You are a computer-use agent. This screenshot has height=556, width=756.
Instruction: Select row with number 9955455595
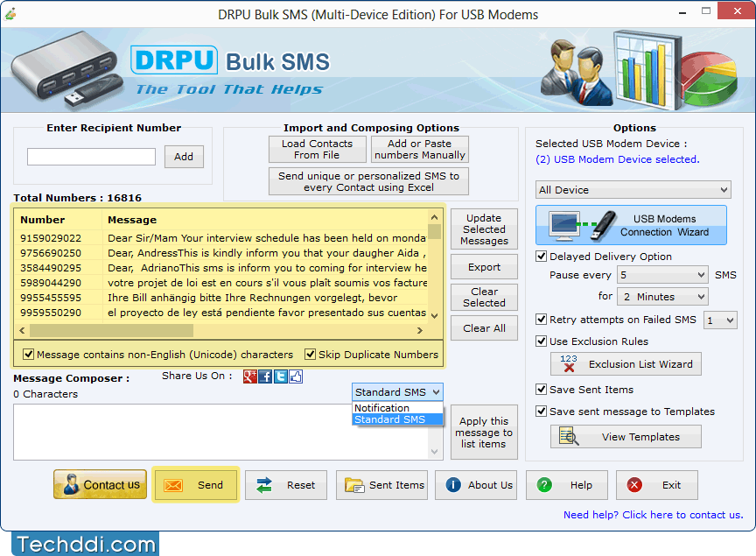[x=221, y=298]
